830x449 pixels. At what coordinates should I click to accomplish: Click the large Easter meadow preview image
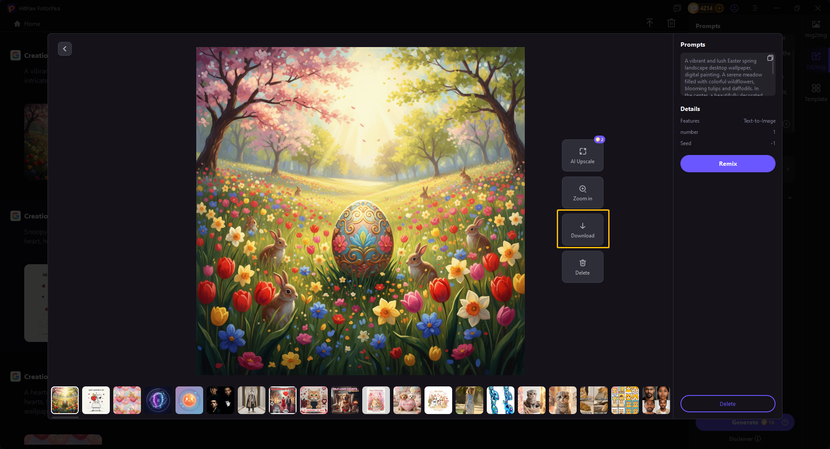point(360,211)
